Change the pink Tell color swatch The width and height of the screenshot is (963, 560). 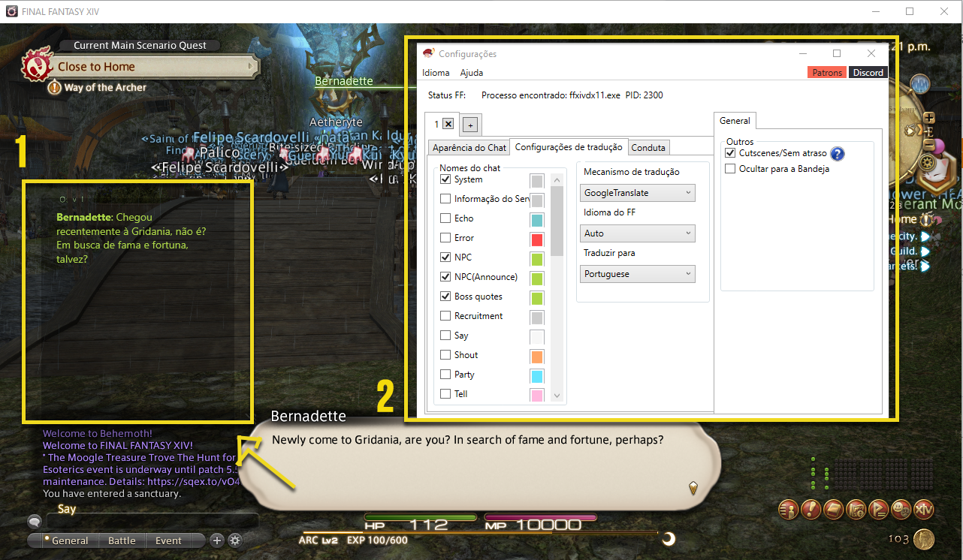point(536,395)
